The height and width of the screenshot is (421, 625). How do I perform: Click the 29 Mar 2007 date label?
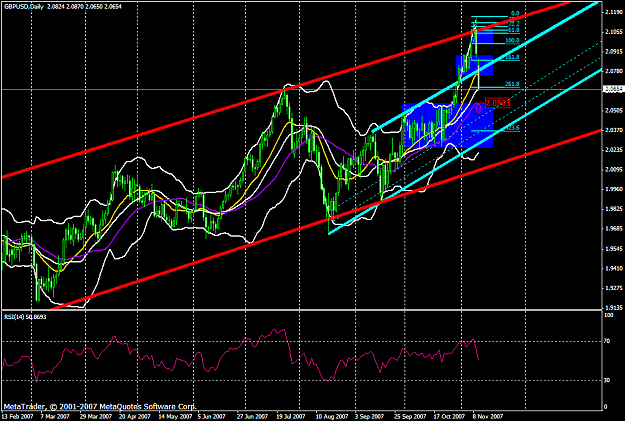pyautogui.click(x=96, y=417)
